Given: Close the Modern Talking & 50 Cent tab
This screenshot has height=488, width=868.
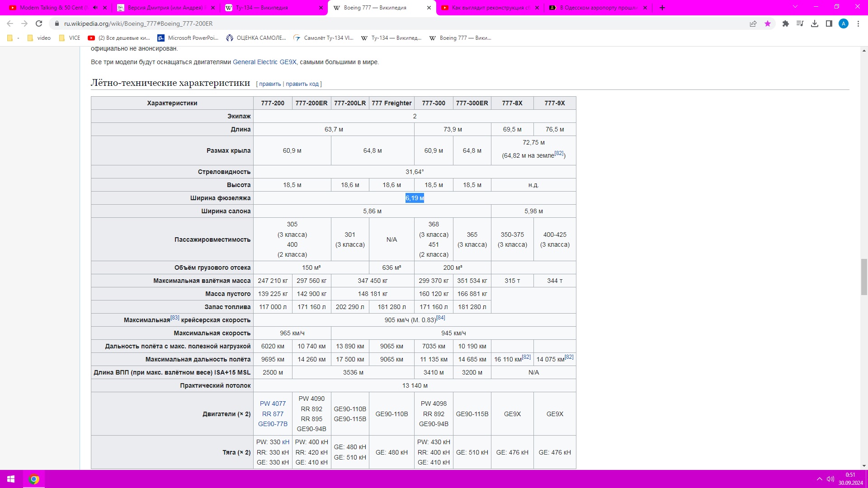Looking at the screenshot, I should 105,8.
